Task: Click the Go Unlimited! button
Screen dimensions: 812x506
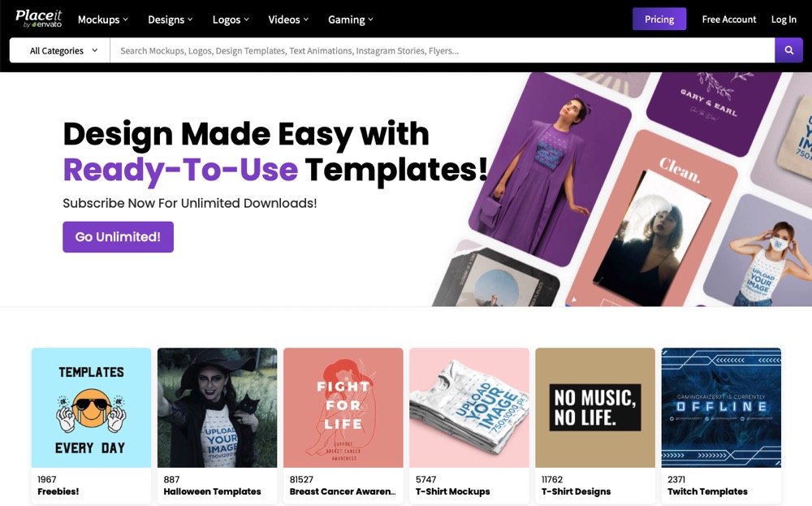Action: coord(118,236)
